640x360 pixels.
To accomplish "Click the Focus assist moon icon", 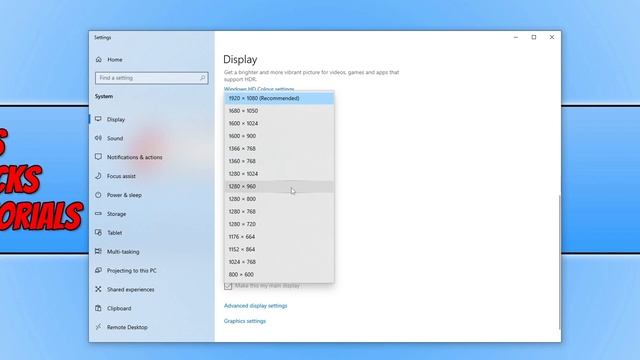I will click(98, 176).
